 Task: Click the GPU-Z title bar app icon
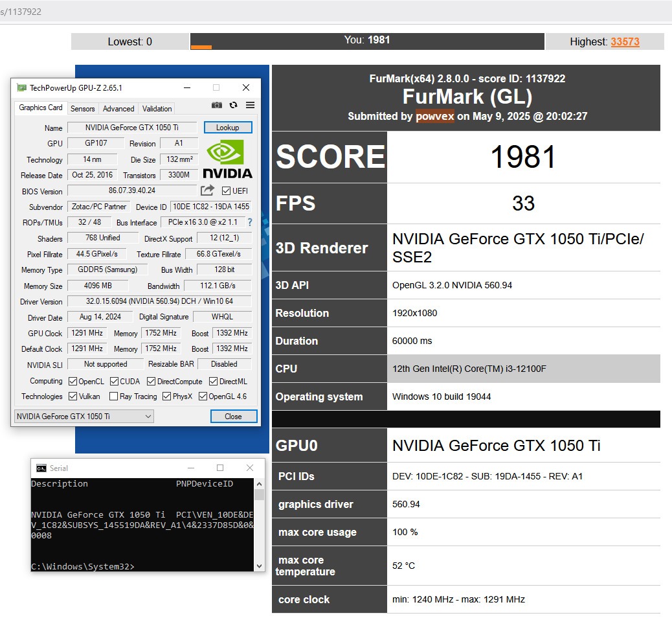point(21,88)
